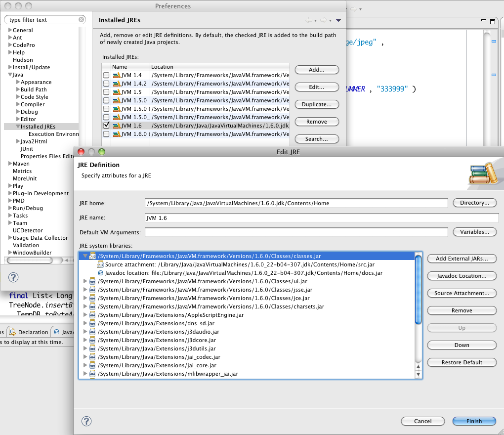504x435 pixels.
Task: Click the Default VM Arguments field
Action: tap(296, 232)
